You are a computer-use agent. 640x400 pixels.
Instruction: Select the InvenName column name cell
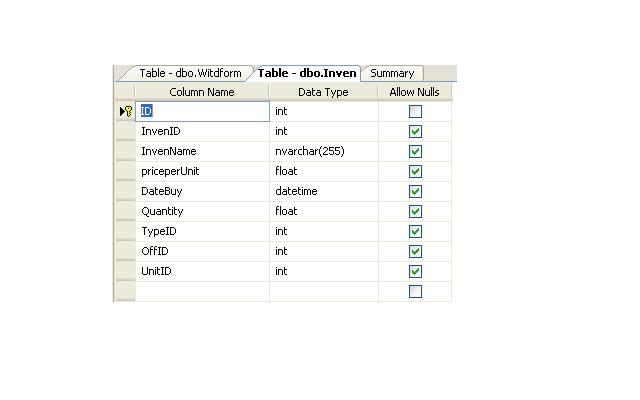coord(202,151)
